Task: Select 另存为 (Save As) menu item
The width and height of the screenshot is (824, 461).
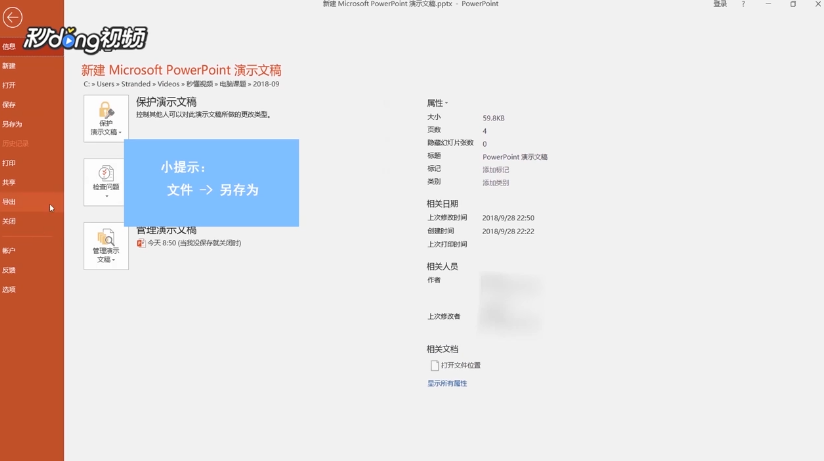Action: (x=12, y=124)
